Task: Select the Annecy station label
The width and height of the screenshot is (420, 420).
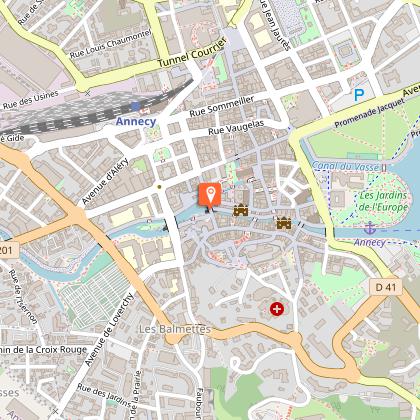Action: click(136, 121)
